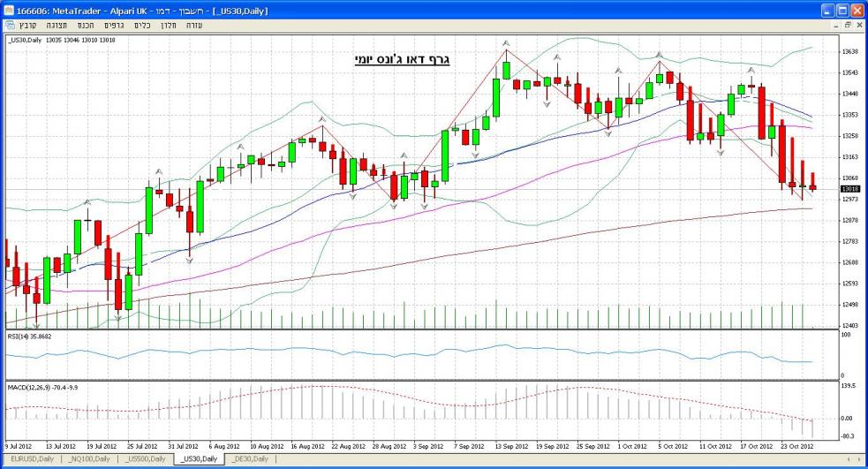Open the חלון (Window) menu
The height and width of the screenshot is (469, 868).
[x=168, y=26]
